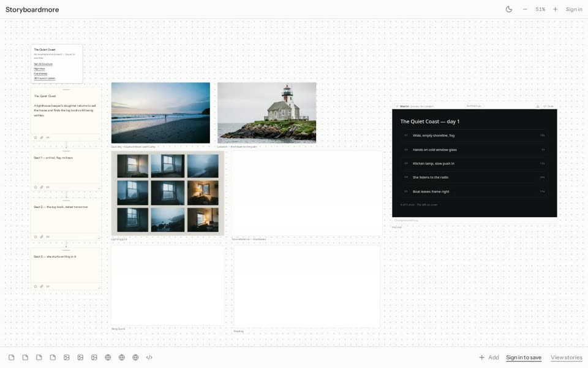Open View stories
This screenshot has height=368, width=588.
pyautogui.click(x=566, y=358)
